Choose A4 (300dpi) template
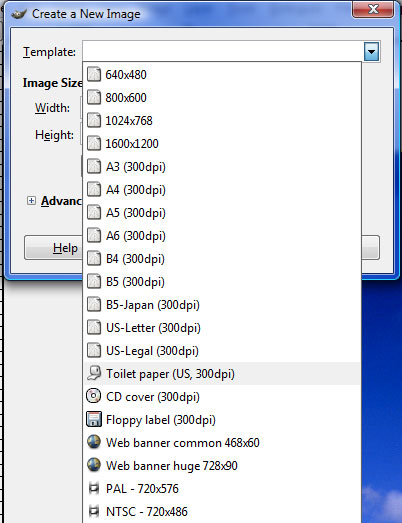 pos(222,189)
